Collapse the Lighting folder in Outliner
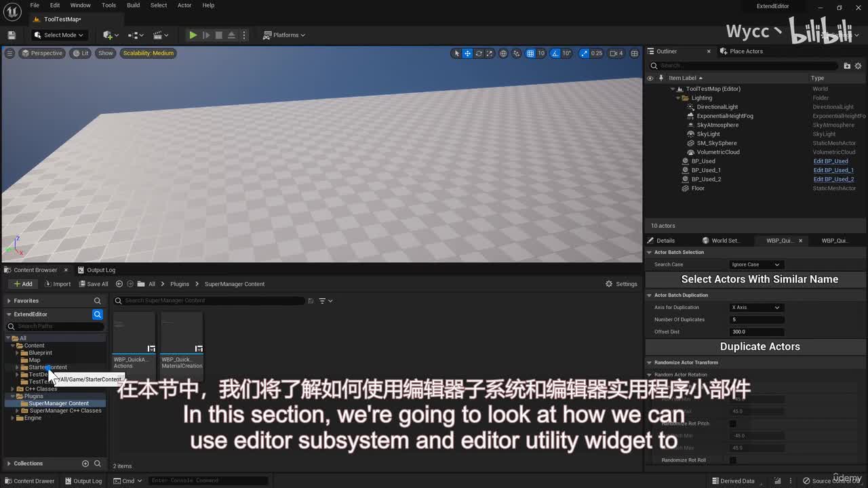Viewport: 868px width, 488px height. (x=677, y=98)
